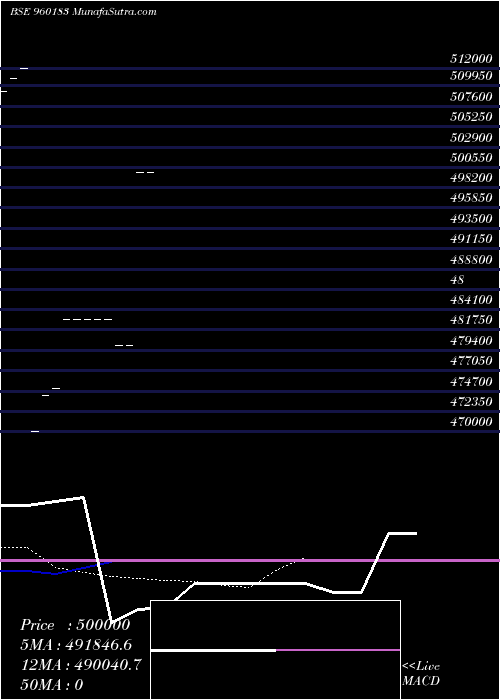Select the 474700 price axis label
The image size is (500, 700).
point(471,382)
